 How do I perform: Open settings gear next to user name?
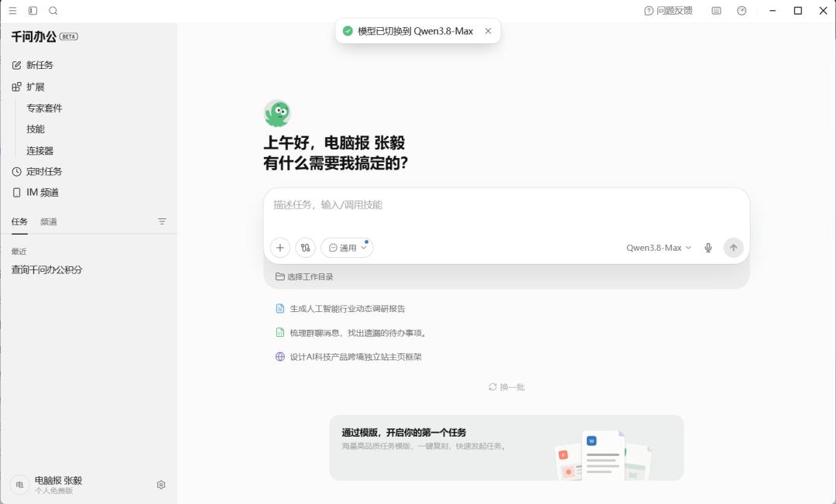pos(161,485)
